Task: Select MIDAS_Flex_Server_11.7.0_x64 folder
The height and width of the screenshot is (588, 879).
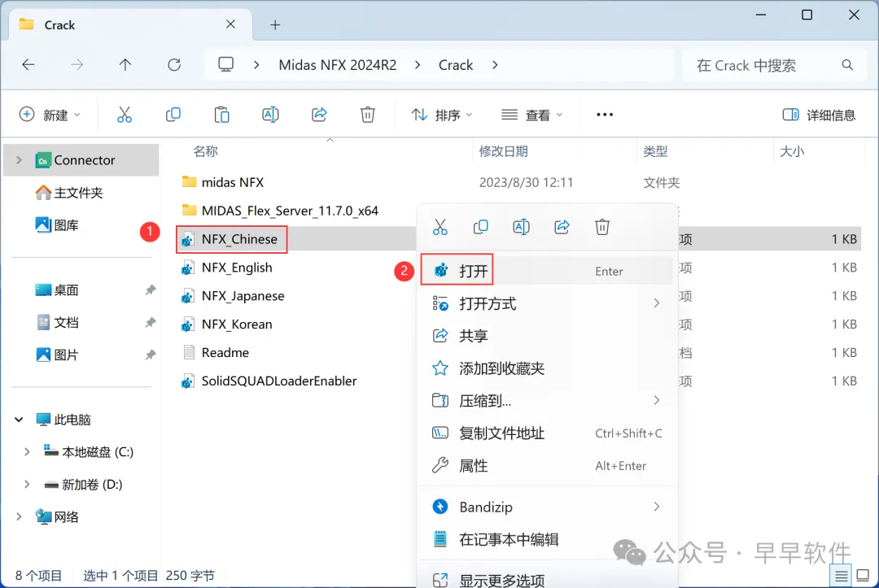Action: (280, 211)
